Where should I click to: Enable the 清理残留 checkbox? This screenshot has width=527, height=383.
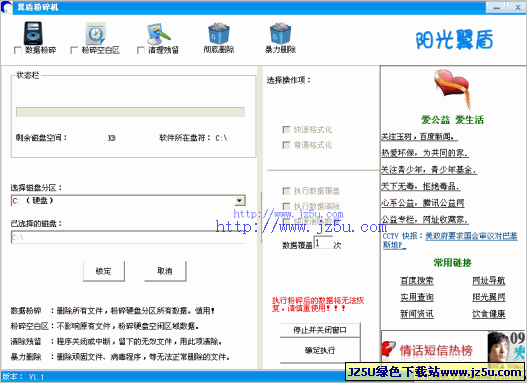click(141, 50)
